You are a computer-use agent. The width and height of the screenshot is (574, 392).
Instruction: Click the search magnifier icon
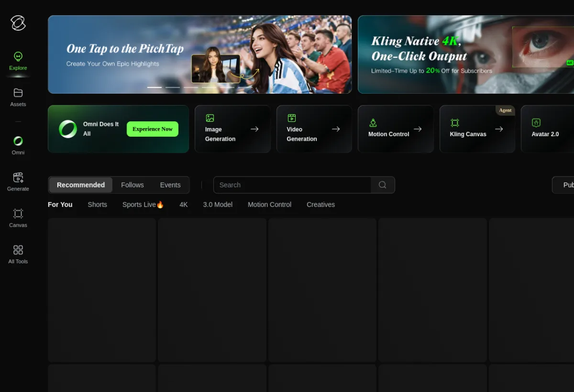pyautogui.click(x=383, y=185)
